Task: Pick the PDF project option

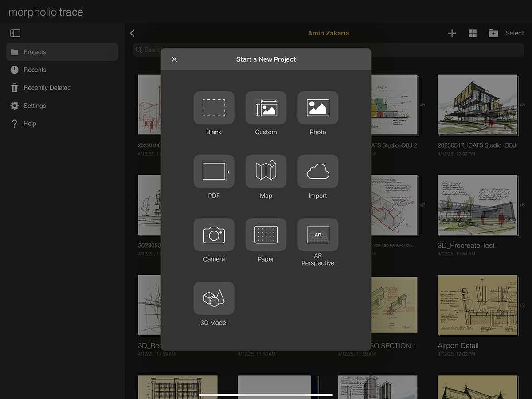Action: tap(214, 171)
